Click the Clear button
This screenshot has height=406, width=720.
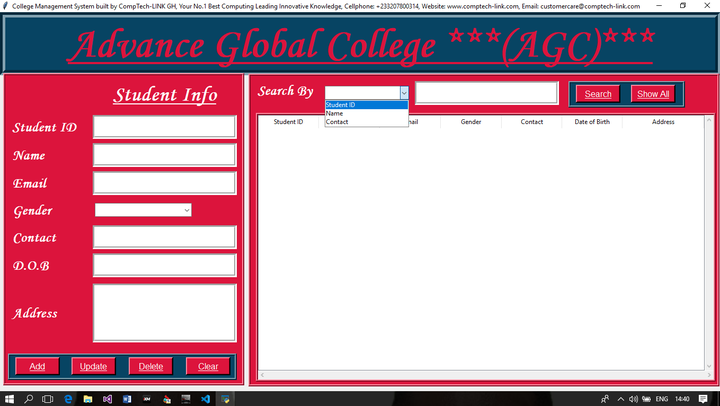(x=208, y=366)
